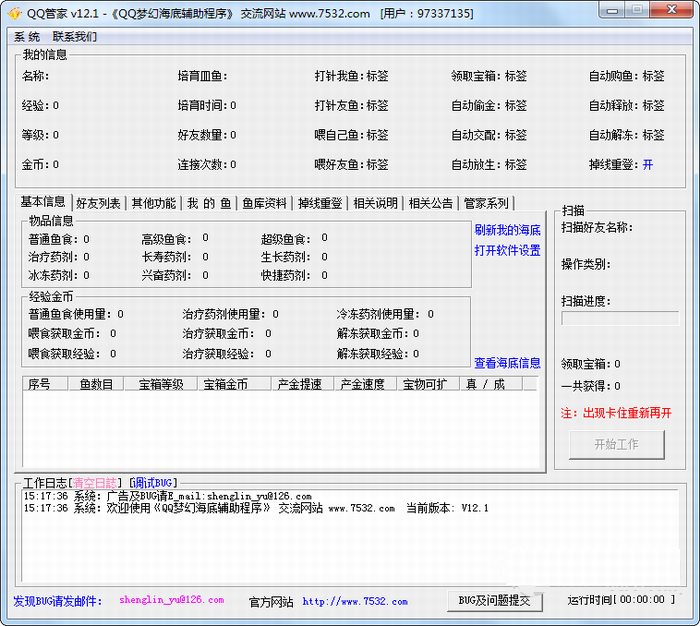Click the 产金提速 column header
The width and height of the screenshot is (700, 626).
tap(303, 384)
